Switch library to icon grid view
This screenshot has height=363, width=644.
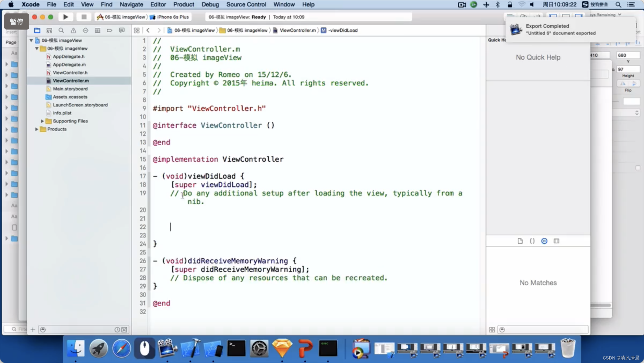pos(492,329)
